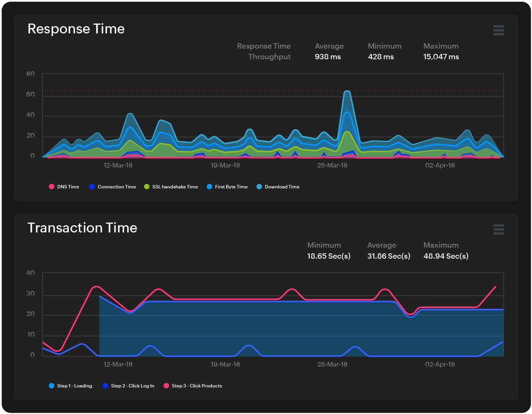Click the Average label in Transaction Time stats

point(382,245)
